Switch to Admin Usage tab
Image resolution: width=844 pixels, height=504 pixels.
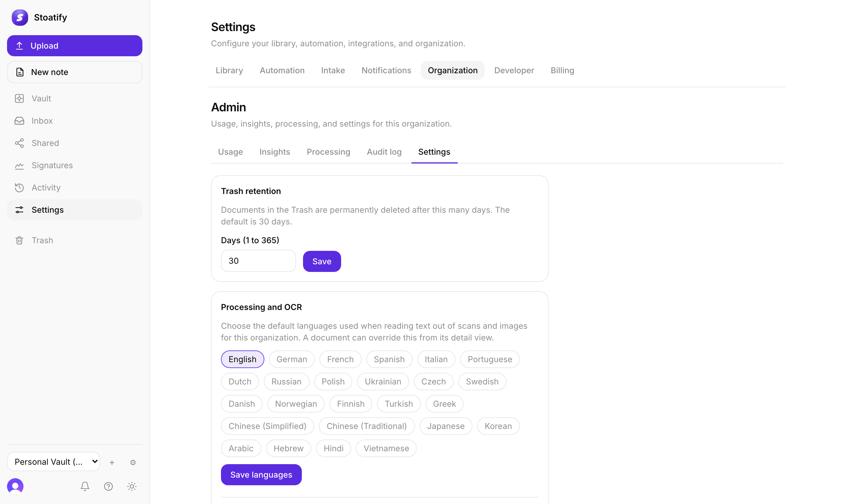(x=230, y=152)
